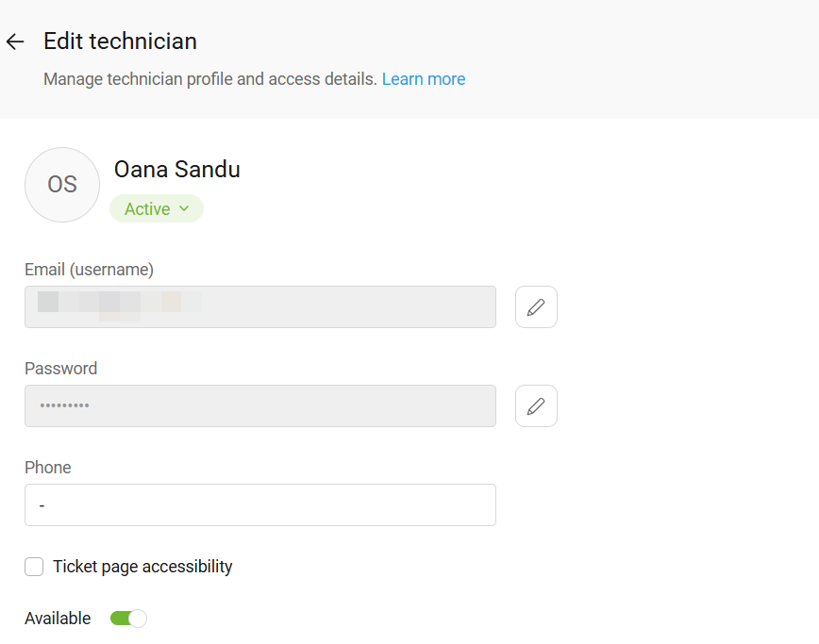Click the Available label text
The width and height of the screenshot is (819, 644).
pyautogui.click(x=58, y=619)
